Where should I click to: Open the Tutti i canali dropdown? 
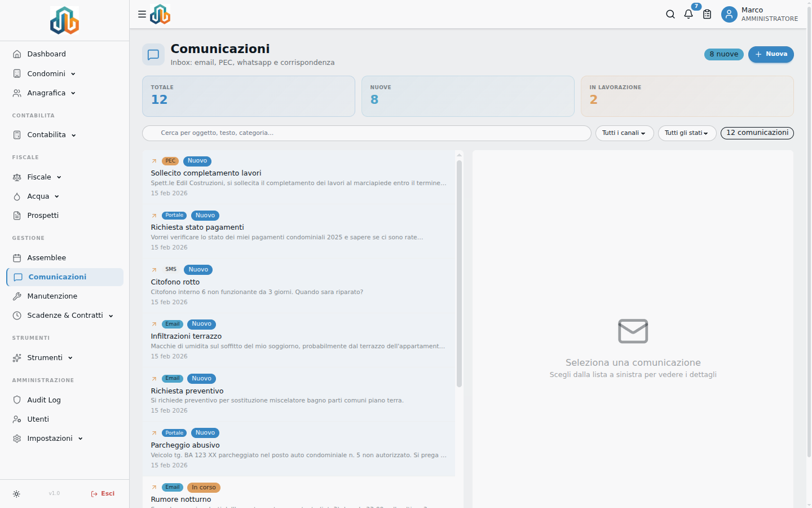click(x=625, y=133)
